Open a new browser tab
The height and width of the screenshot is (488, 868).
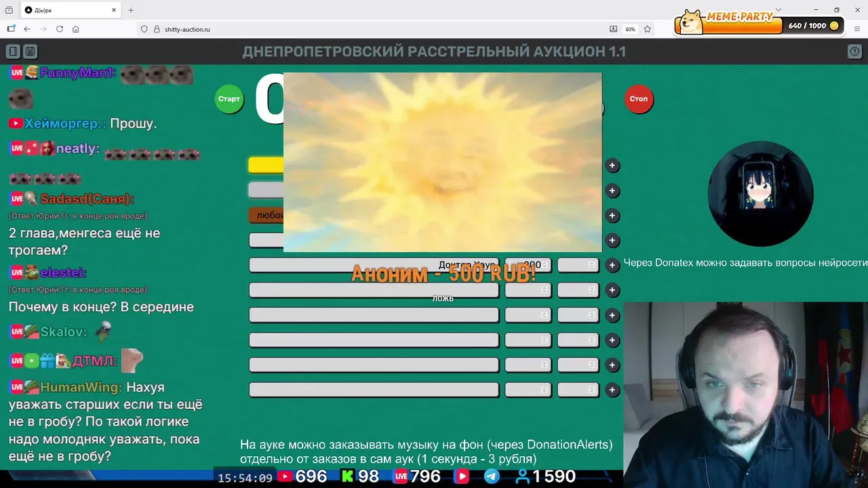(x=131, y=10)
